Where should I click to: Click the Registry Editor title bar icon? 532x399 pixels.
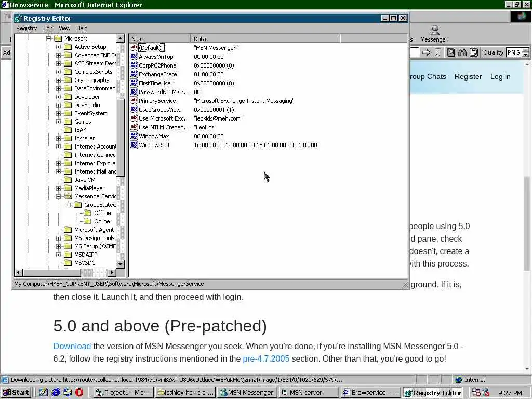point(18,18)
